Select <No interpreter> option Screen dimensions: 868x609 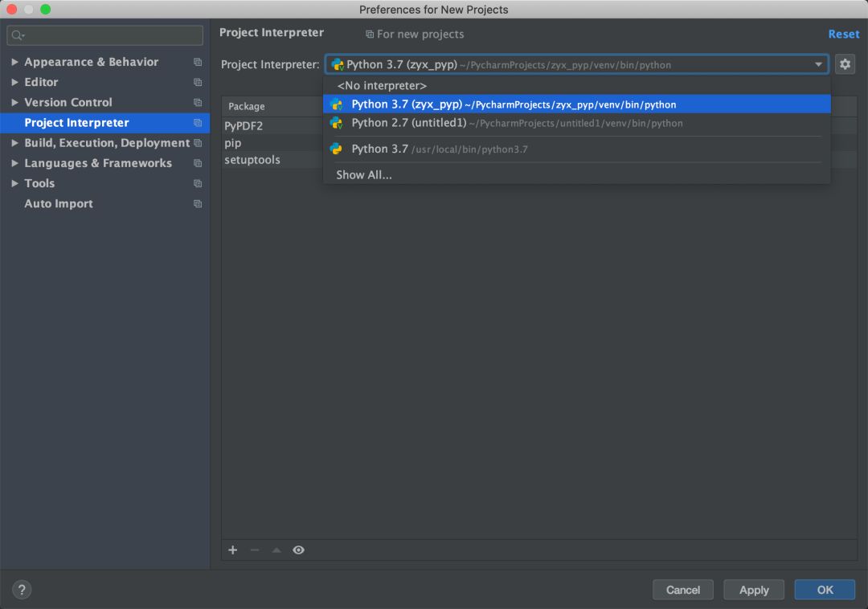577,86
